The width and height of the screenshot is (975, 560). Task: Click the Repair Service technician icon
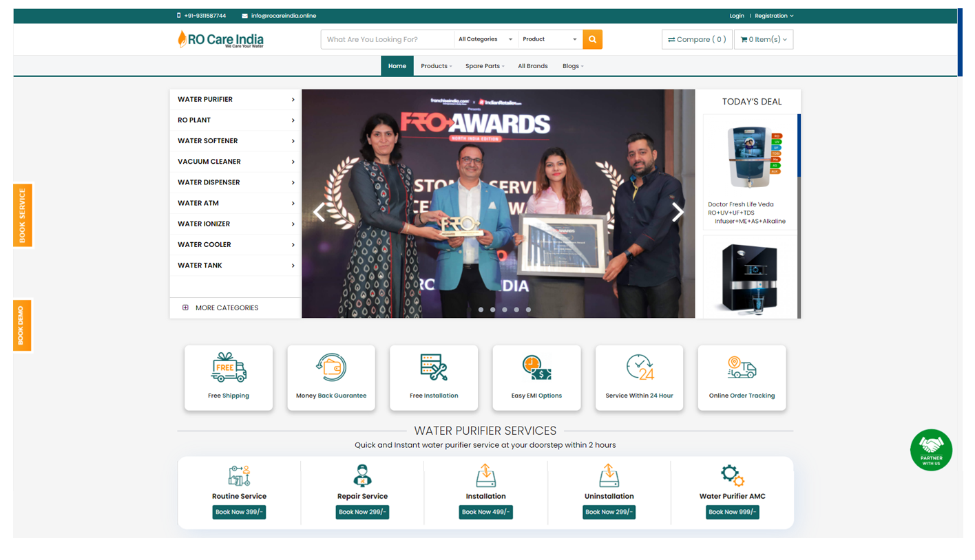tap(362, 475)
